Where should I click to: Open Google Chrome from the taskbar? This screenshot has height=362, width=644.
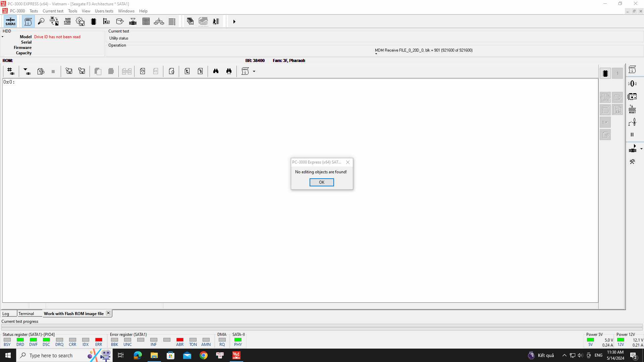204,355
